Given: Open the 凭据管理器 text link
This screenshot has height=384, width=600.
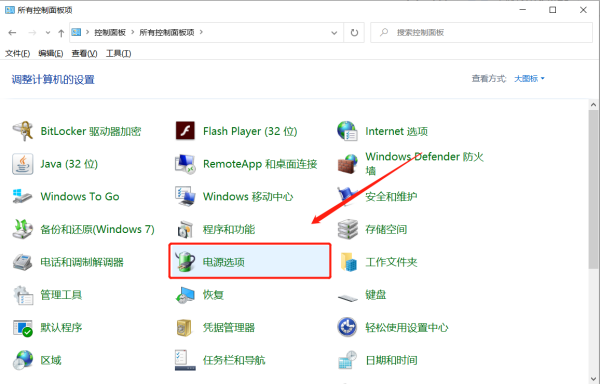Looking at the screenshot, I should 229,328.
